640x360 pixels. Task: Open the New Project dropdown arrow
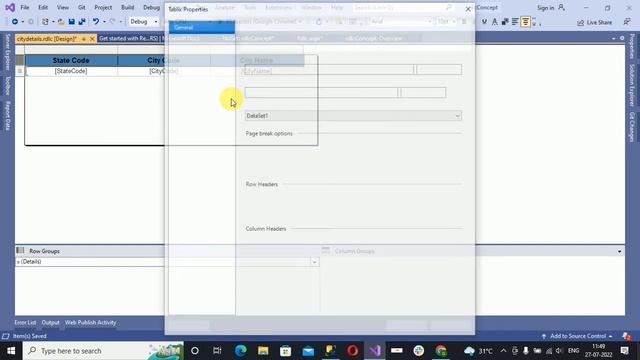pos(53,22)
